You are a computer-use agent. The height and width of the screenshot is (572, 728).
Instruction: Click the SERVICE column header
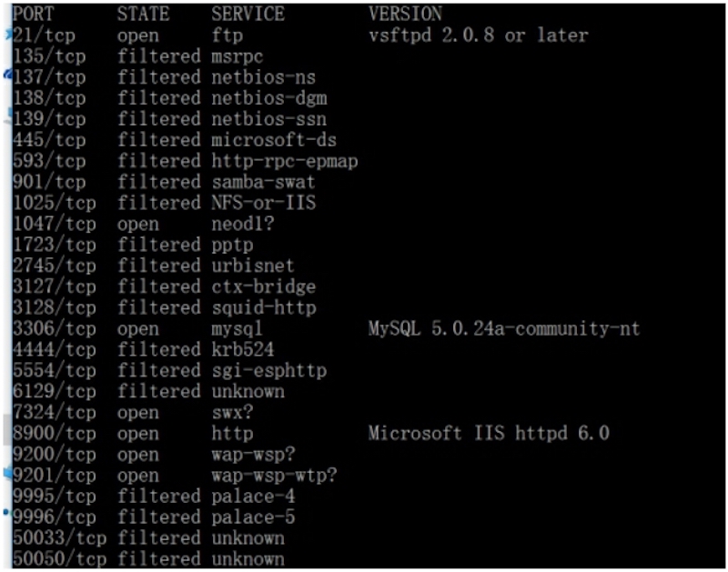248,15
